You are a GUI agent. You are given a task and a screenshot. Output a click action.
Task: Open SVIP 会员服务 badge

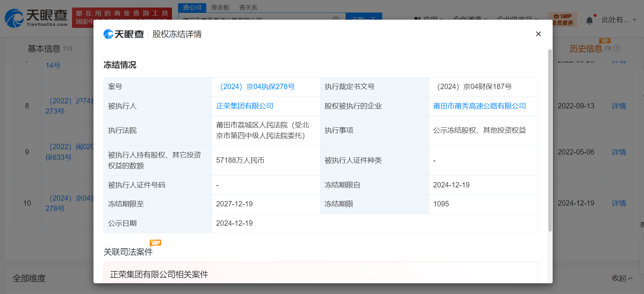click(x=562, y=19)
